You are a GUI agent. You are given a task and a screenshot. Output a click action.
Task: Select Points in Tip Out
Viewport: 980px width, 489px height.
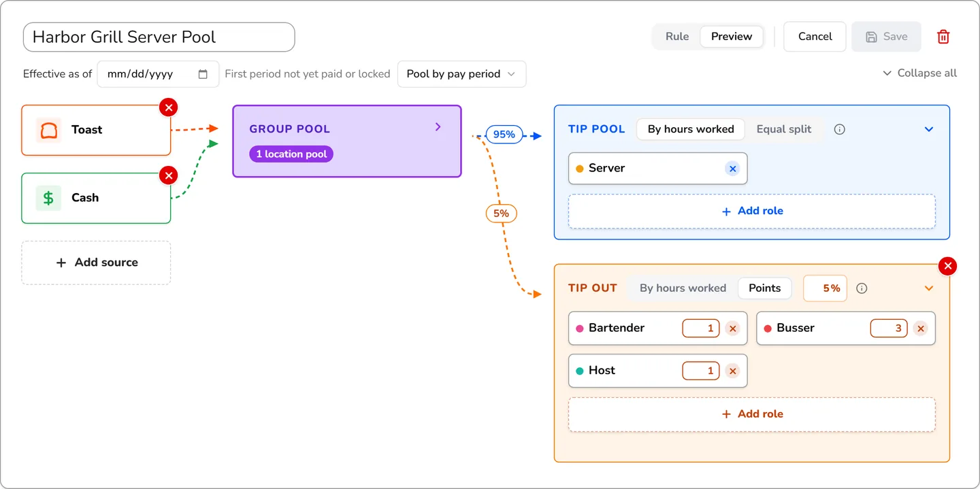pyautogui.click(x=765, y=288)
